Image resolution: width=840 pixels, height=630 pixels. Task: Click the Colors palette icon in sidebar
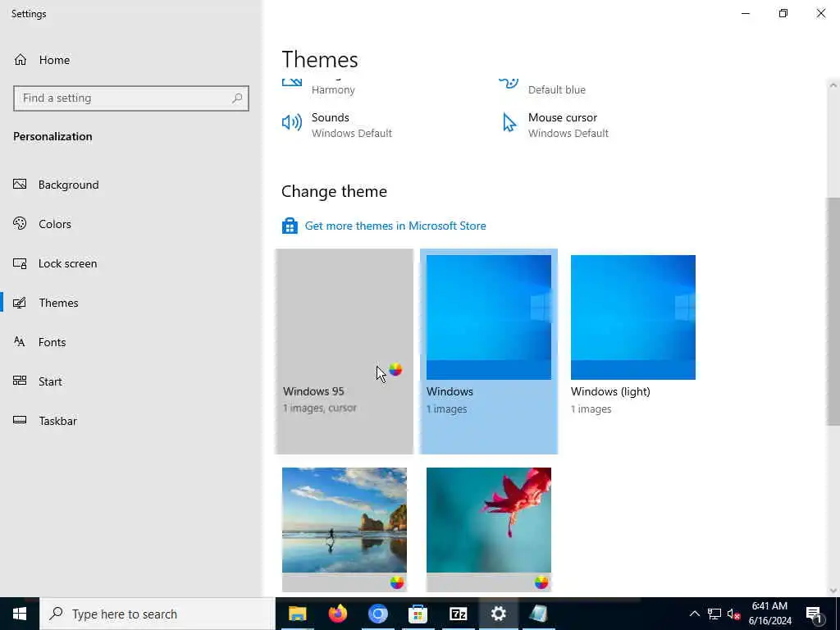[x=20, y=223]
